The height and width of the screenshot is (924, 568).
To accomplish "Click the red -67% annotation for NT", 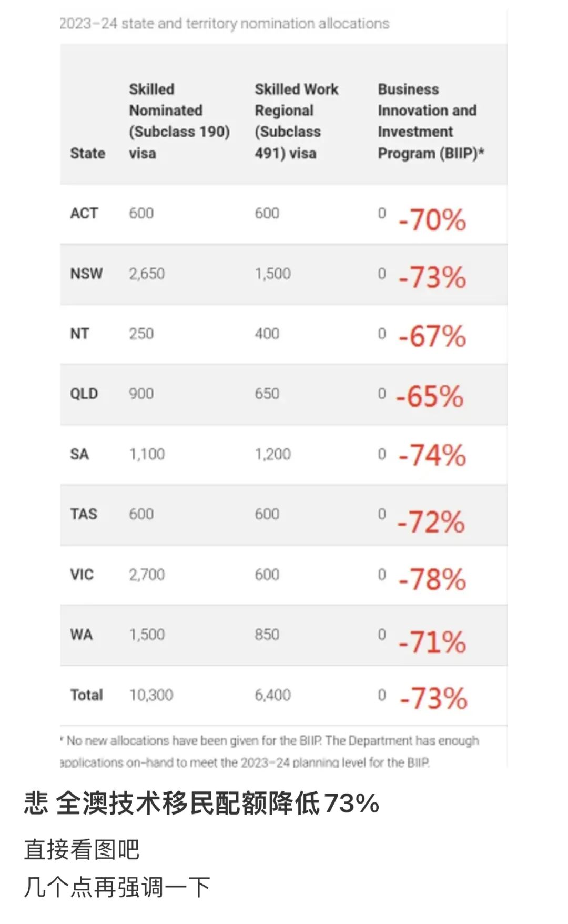I will point(432,336).
